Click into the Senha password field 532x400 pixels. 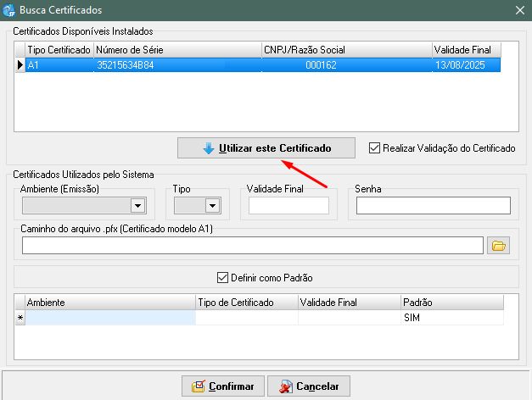[x=433, y=205]
